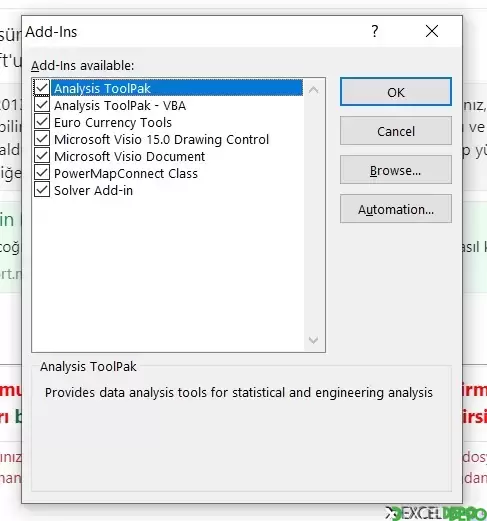Open the Browse... button
This screenshot has width=487, height=521.
pos(396,170)
